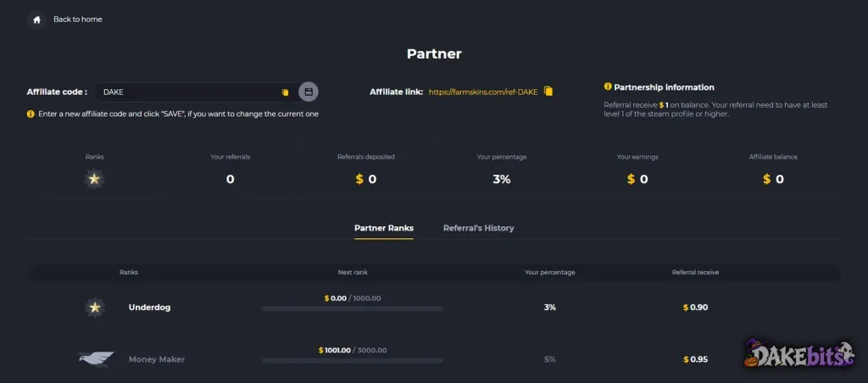Click the $0.00 / 1000.00 progress text
868x383 pixels.
point(353,298)
